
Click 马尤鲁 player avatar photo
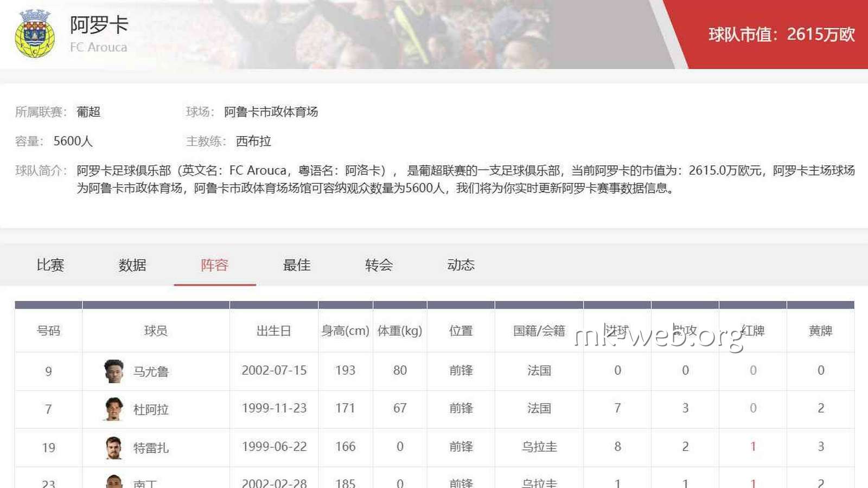tap(114, 371)
